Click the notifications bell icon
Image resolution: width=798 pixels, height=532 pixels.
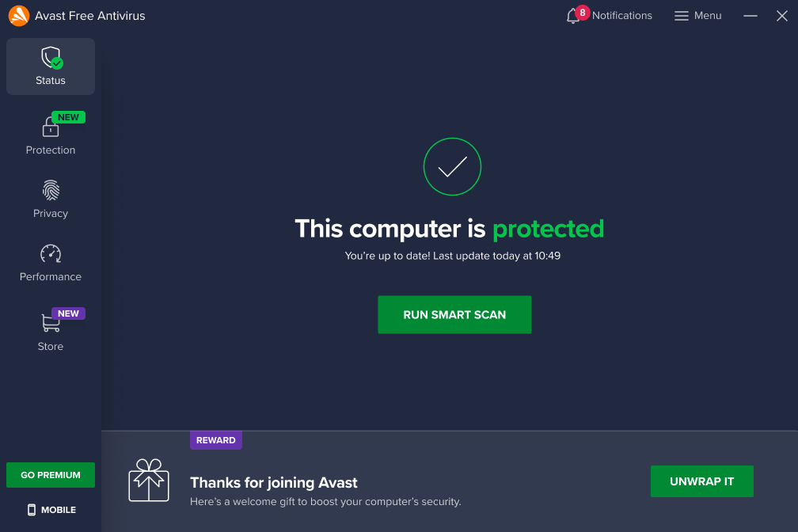tap(572, 16)
